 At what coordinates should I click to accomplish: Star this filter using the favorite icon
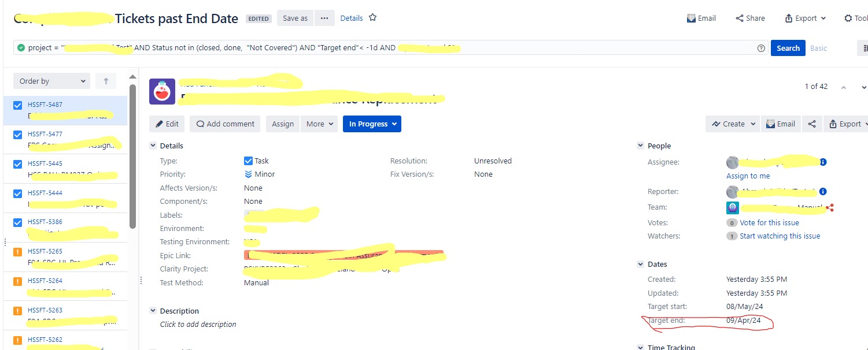[372, 17]
